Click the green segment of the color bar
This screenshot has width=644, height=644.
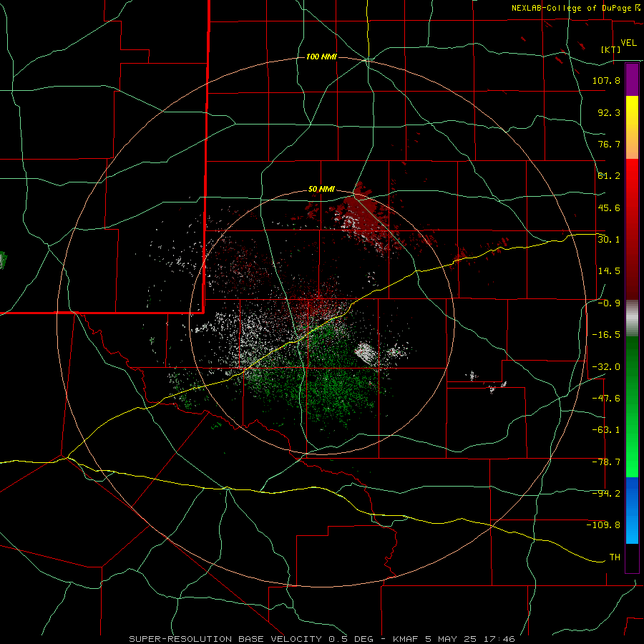tap(632, 406)
